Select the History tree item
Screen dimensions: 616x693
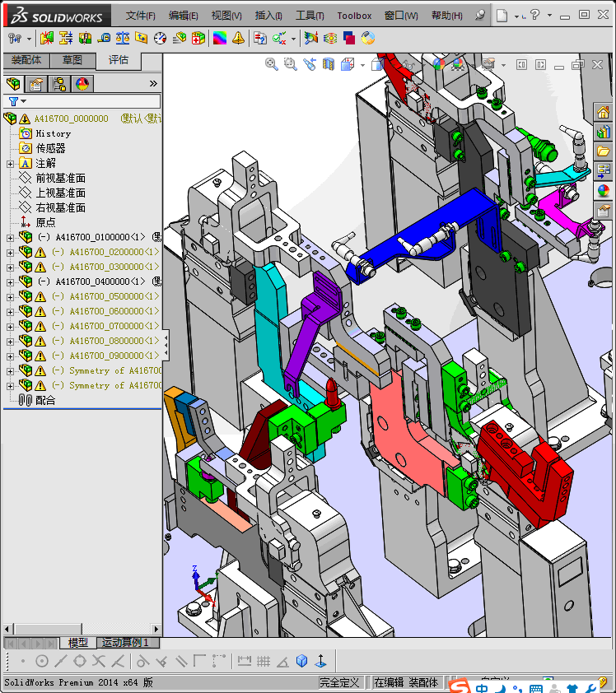(53, 133)
